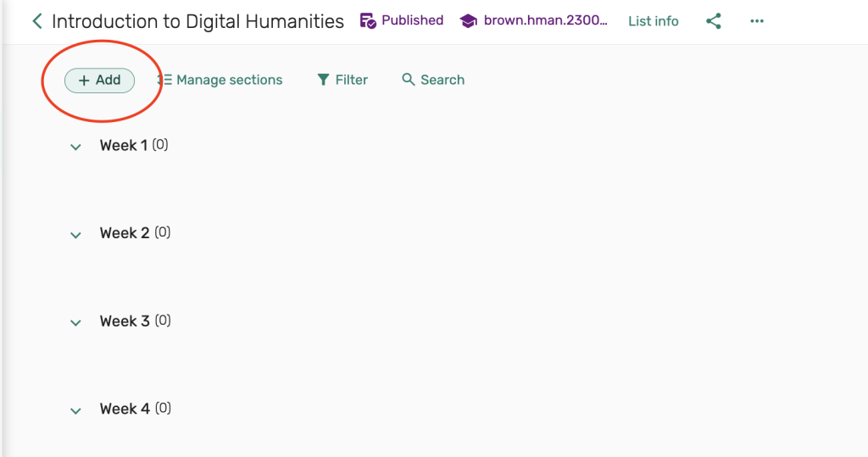Collapse the Week 1 section chevron

tap(75, 147)
